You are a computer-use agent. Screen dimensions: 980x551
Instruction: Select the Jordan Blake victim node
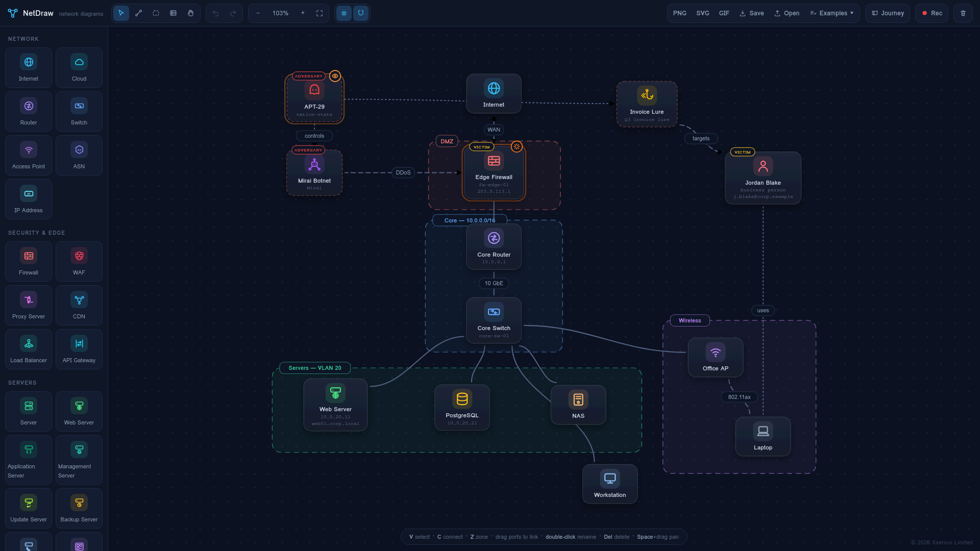pyautogui.click(x=763, y=178)
